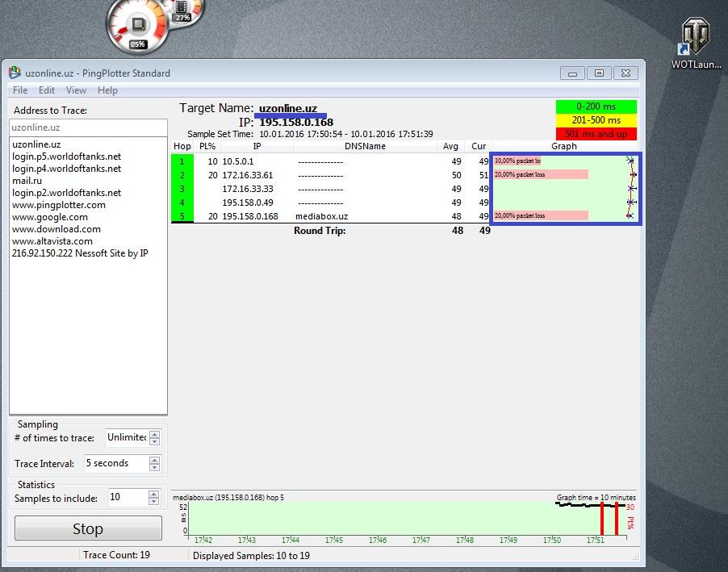The height and width of the screenshot is (572, 728).
Task: Click the Avg column header
Action: point(450,146)
